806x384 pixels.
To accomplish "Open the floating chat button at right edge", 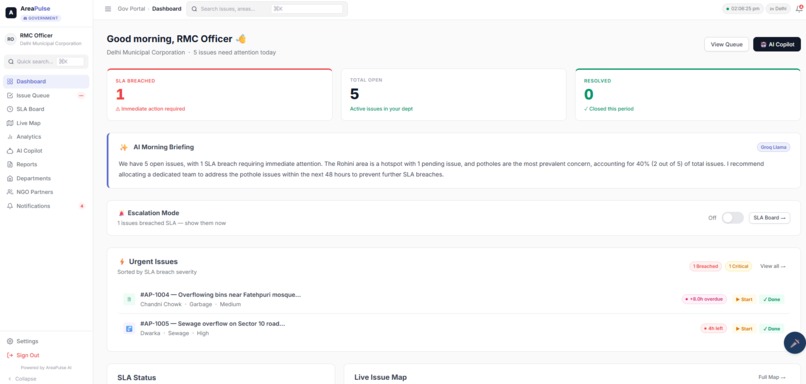I will (x=795, y=343).
